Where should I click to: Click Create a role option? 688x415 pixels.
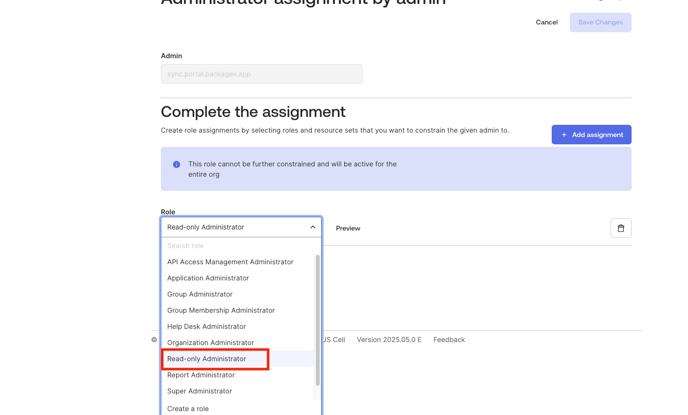(x=188, y=408)
